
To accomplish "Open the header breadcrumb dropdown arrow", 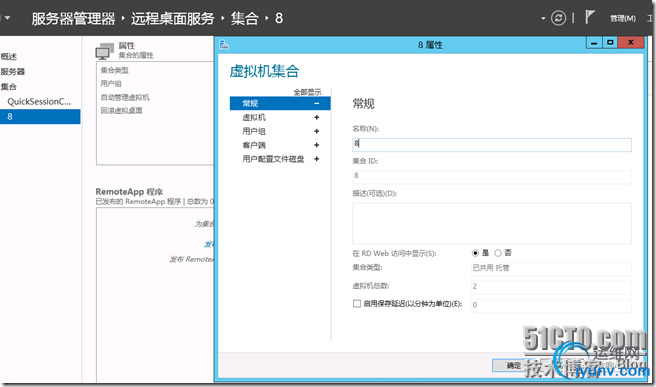I will point(543,18).
